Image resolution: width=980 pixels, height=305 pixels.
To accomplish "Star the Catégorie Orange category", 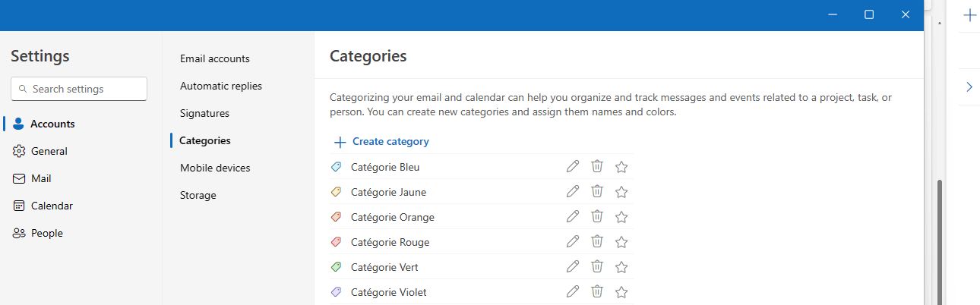I will tap(621, 217).
